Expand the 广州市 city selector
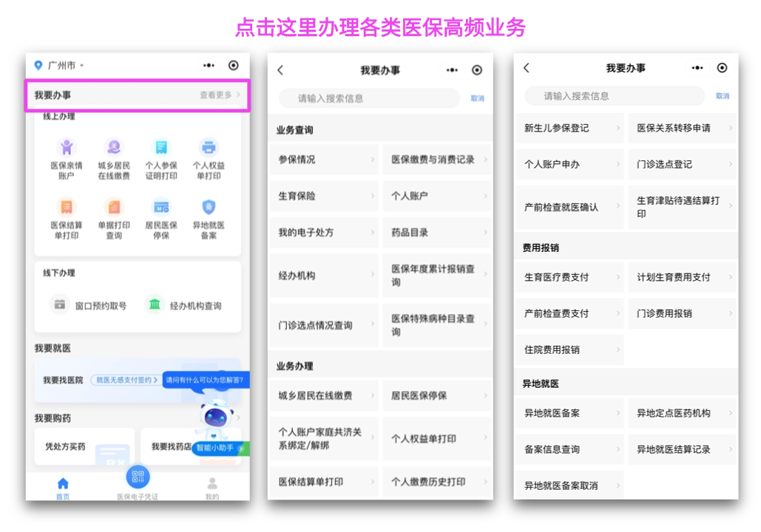Viewport: 761px width, 532px height. (61, 66)
